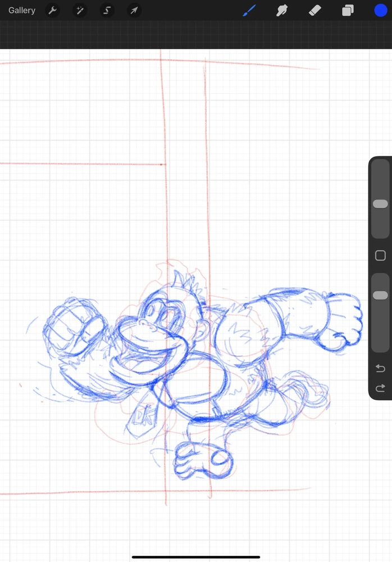Open the blue active color swatch
Viewport: 392px width, 562px height.
point(381,10)
